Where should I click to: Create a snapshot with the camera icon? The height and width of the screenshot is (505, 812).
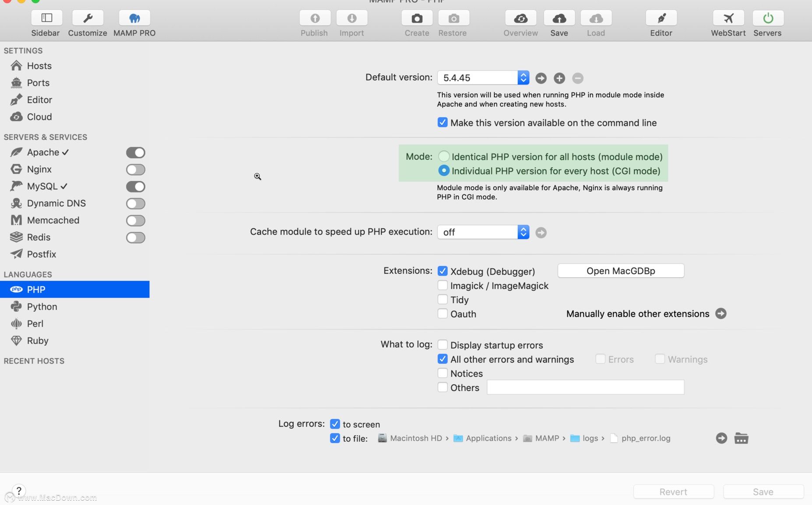(x=417, y=18)
